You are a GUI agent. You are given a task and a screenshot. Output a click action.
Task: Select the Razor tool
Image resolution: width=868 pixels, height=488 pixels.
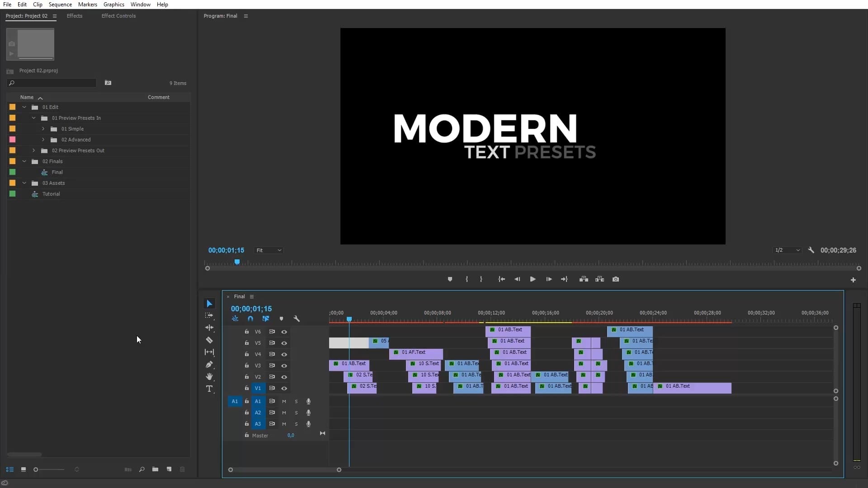point(209,340)
